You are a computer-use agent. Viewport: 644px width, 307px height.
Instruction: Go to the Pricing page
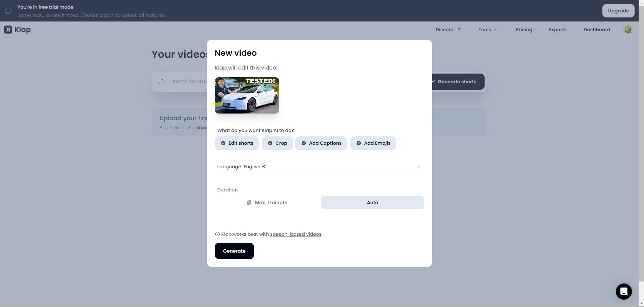(x=524, y=30)
